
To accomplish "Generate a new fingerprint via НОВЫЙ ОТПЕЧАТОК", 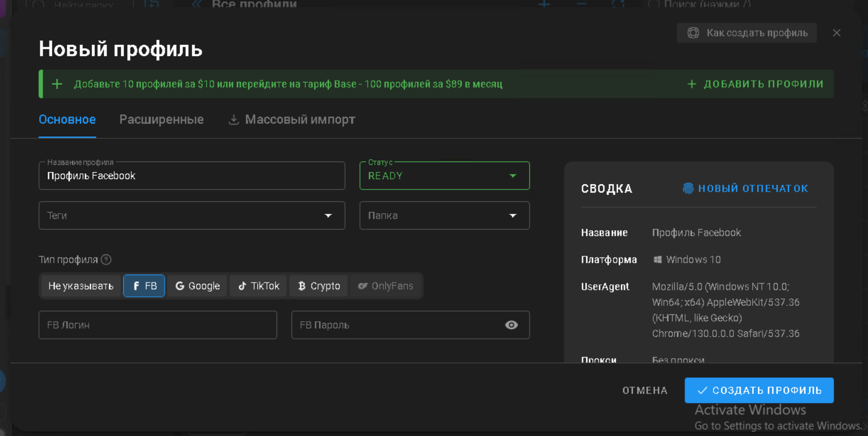I will click(745, 189).
